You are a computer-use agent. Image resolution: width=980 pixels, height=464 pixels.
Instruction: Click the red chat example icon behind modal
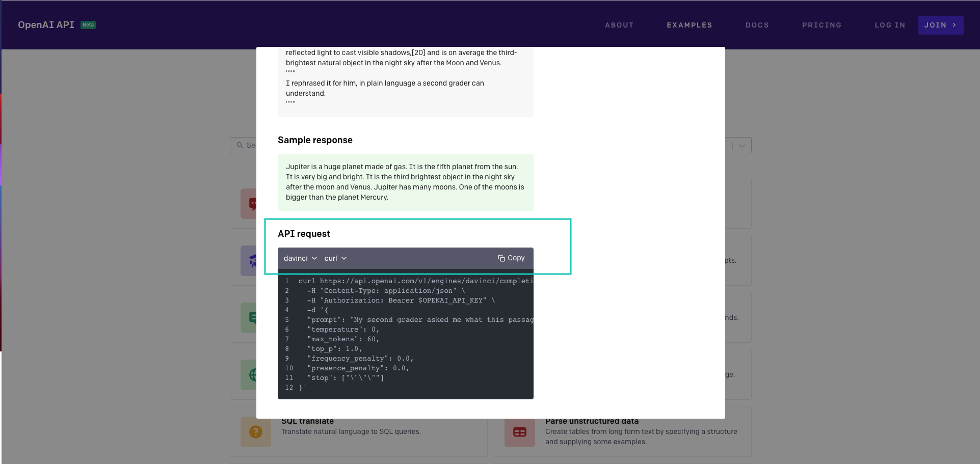(x=249, y=204)
